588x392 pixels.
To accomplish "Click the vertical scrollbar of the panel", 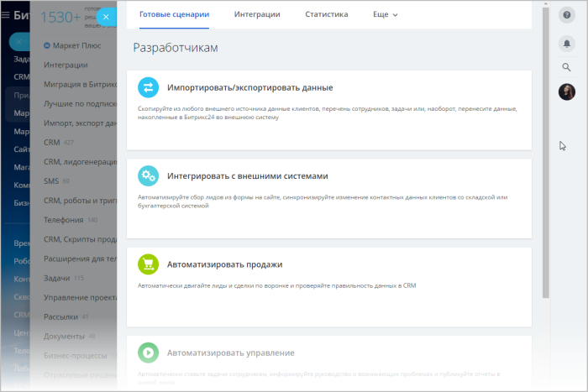I will (x=546, y=153).
